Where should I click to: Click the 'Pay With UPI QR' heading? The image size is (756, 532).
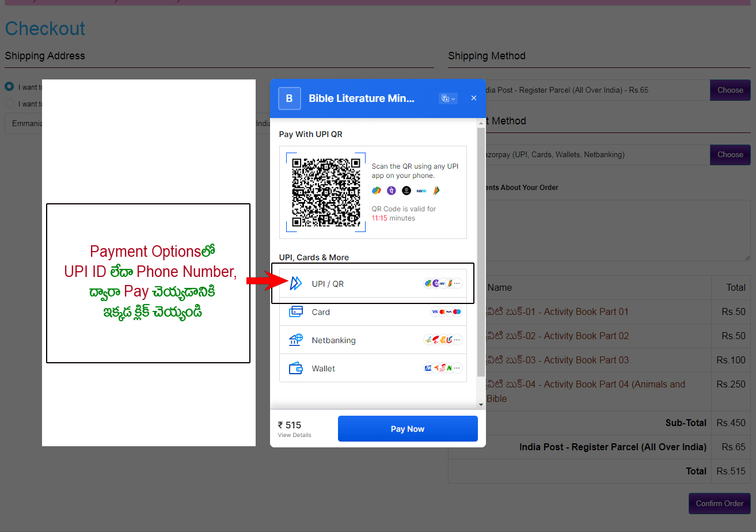tap(310, 134)
